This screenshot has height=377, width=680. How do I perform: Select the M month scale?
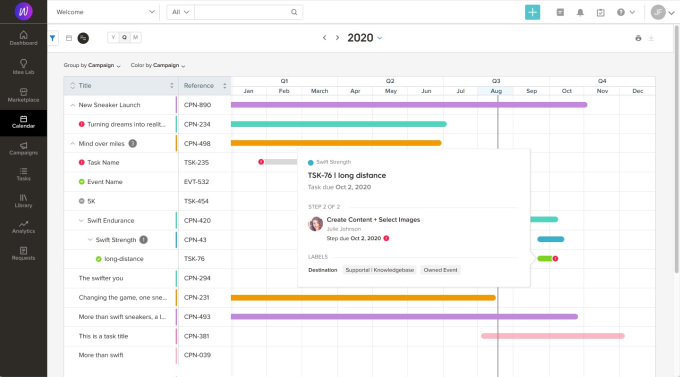click(135, 37)
